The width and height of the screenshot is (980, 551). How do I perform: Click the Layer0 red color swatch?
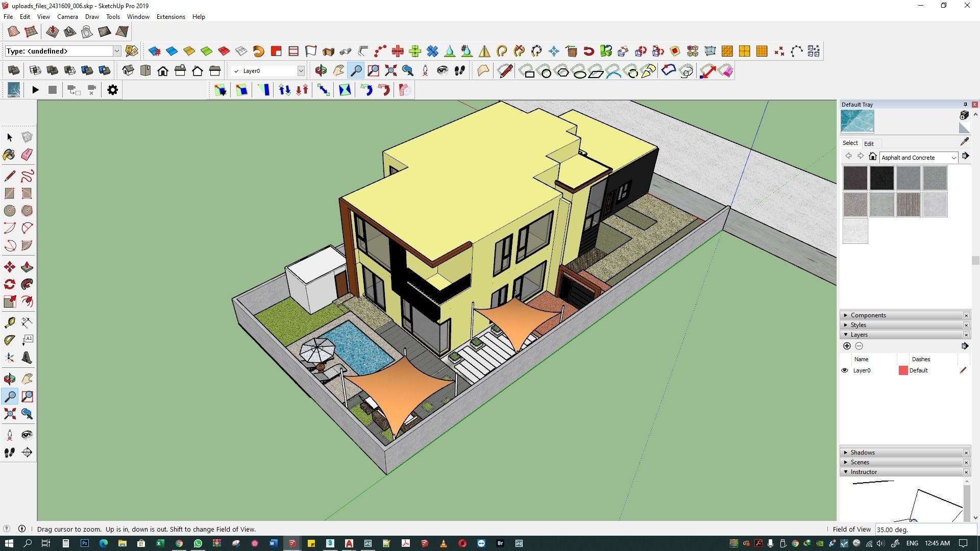[x=903, y=370]
